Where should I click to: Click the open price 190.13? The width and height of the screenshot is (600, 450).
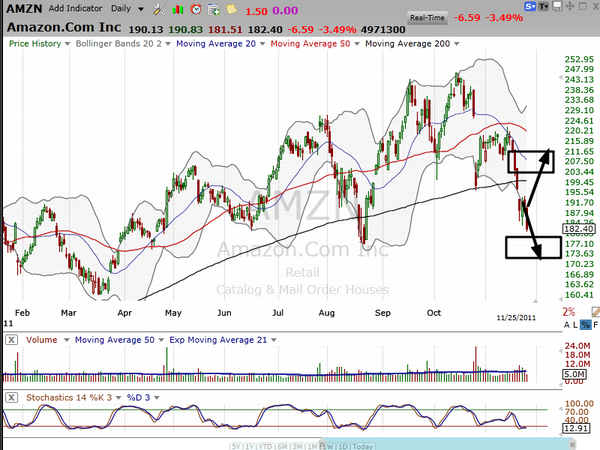point(146,29)
